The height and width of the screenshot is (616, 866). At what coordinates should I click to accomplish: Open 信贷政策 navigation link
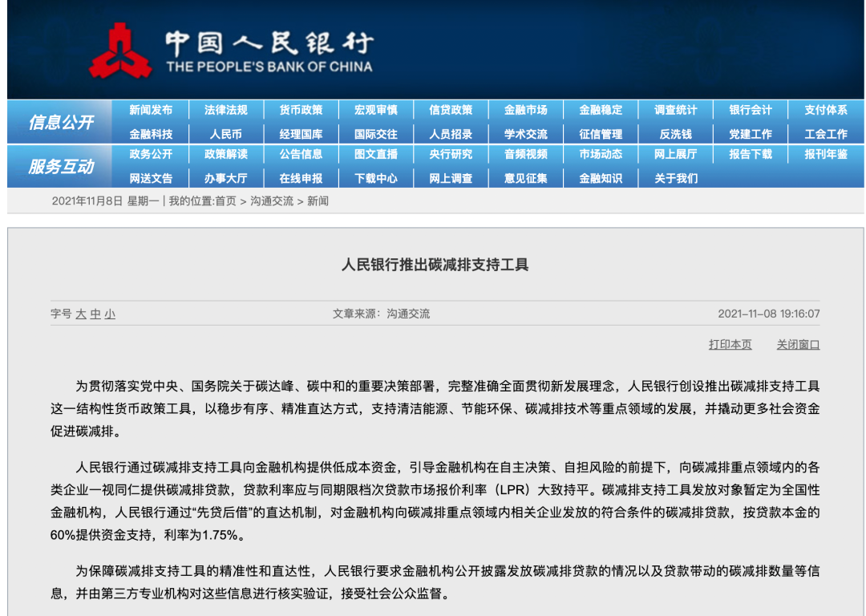(x=451, y=110)
